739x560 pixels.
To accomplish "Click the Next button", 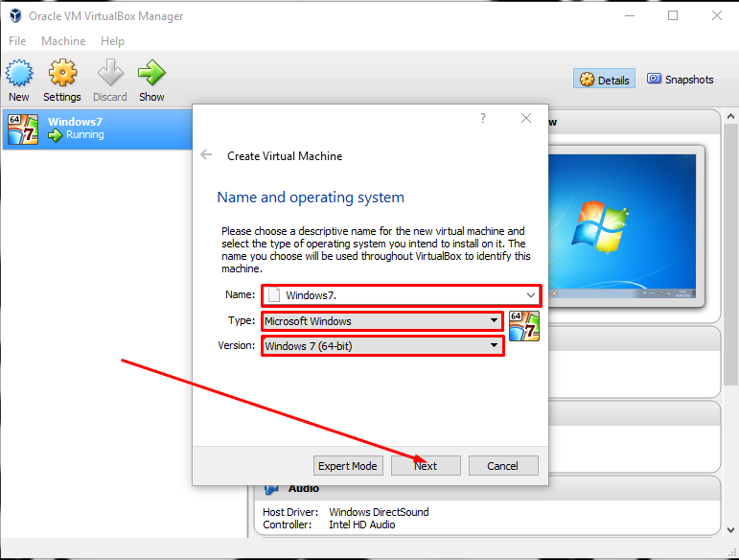I will (x=426, y=466).
